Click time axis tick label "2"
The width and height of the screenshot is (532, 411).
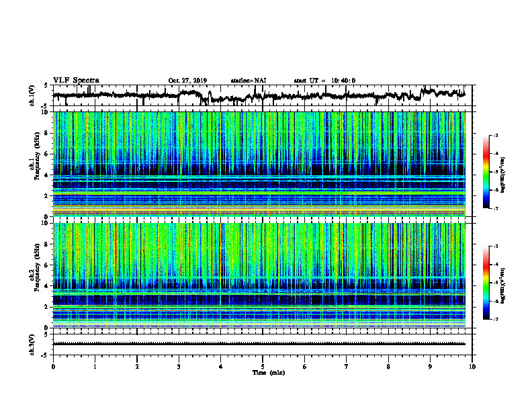137,367
